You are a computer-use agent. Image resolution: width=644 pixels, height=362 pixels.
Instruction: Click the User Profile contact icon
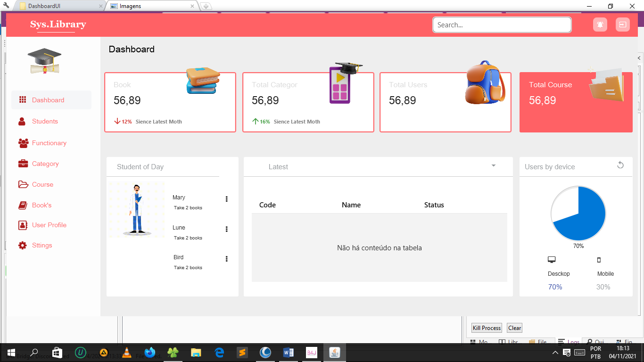pyautogui.click(x=23, y=225)
